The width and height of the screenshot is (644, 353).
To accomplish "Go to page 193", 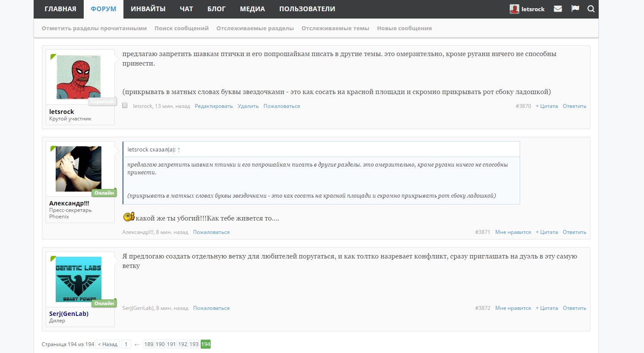I will [x=194, y=344].
